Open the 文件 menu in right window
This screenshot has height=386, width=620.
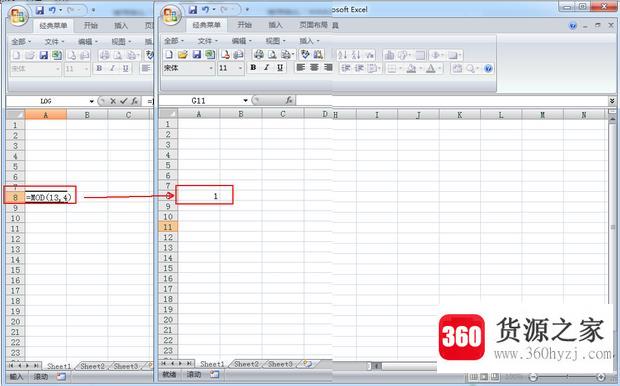[207, 41]
